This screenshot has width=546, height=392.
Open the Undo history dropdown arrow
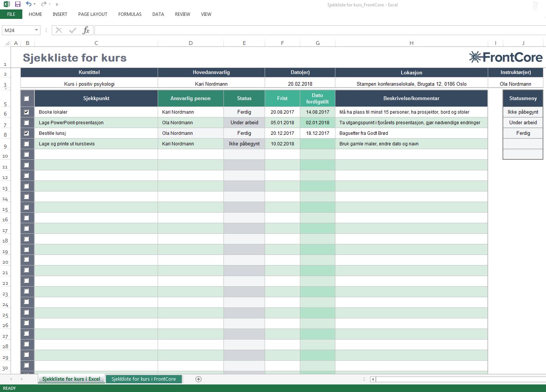pyautogui.click(x=34, y=5)
